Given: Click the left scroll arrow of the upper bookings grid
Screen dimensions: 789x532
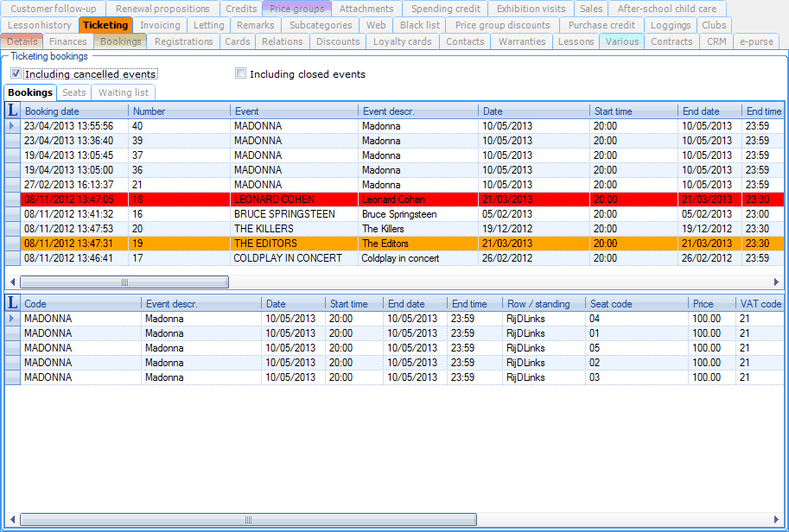Looking at the screenshot, I should [x=12, y=282].
